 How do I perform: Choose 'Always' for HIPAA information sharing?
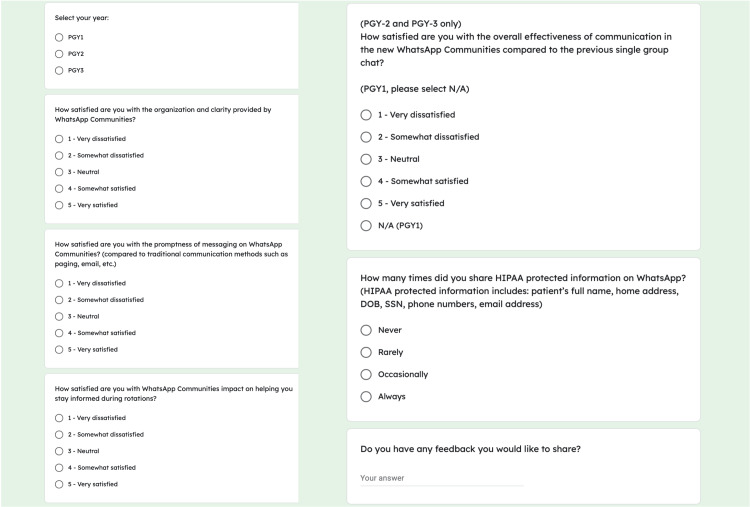click(366, 397)
